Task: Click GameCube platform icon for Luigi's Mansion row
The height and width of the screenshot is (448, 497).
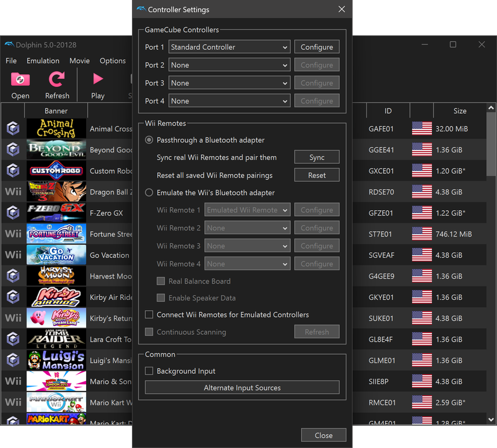Action: [13, 360]
